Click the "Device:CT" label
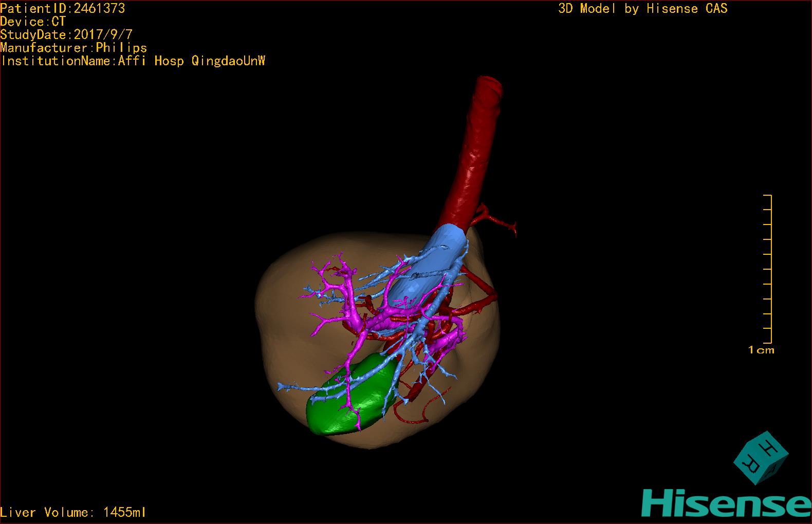This screenshot has width=812, height=524. point(33,22)
